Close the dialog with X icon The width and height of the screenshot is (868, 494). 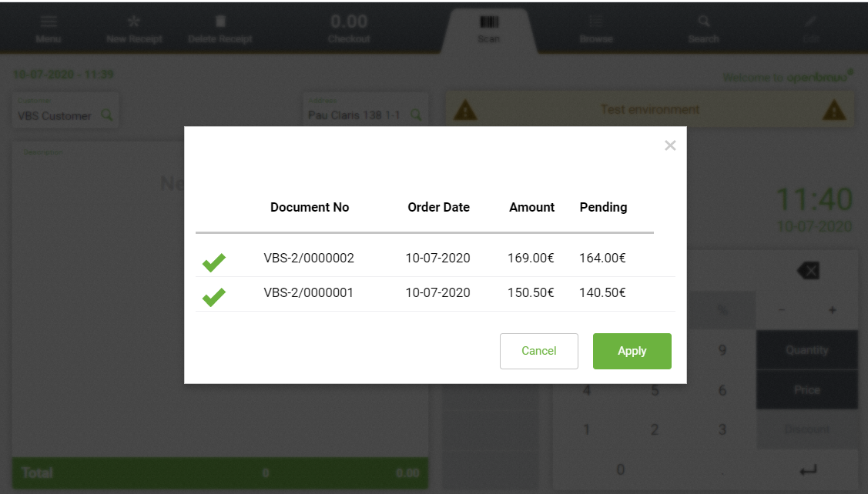[x=670, y=145]
